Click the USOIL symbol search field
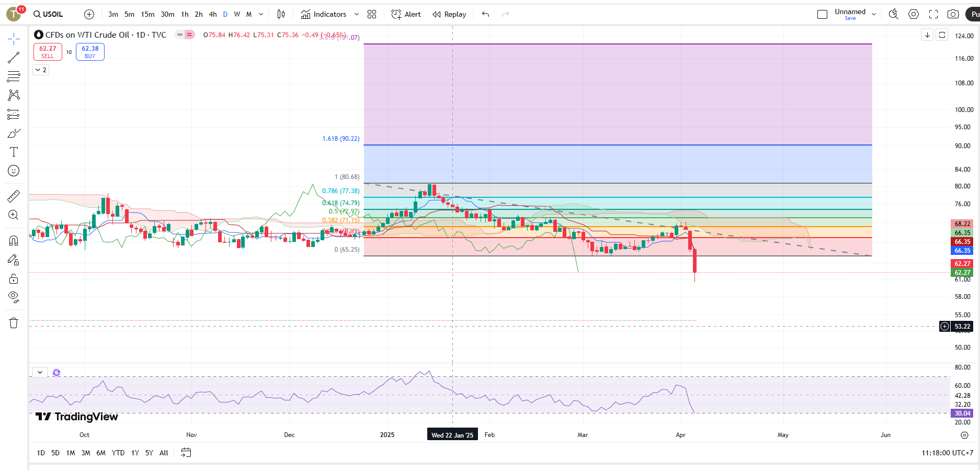Screen dimensions: 980x470 click(49, 14)
